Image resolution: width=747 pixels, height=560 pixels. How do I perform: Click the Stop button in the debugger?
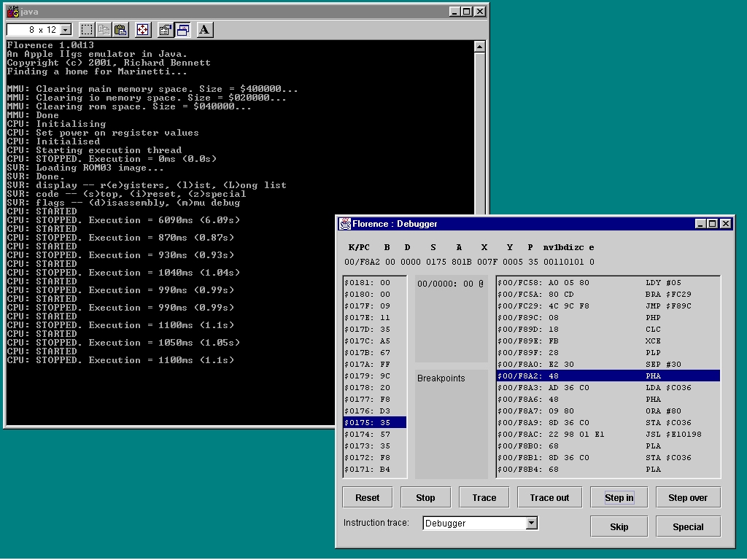tap(425, 497)
